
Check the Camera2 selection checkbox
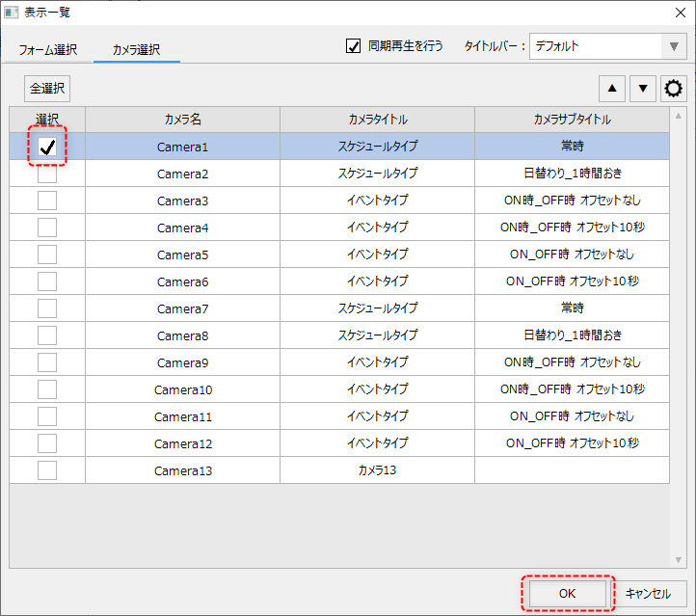pos(46,174)
